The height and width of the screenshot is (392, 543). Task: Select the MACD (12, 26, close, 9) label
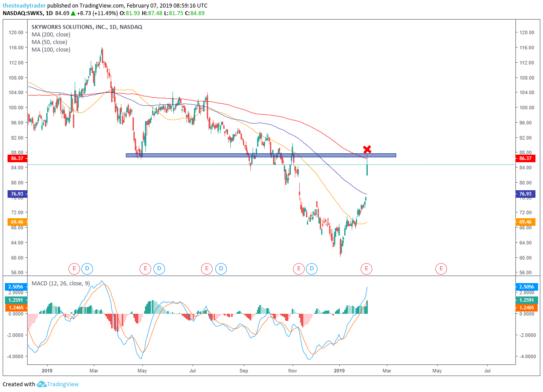[x=60, y=283]
